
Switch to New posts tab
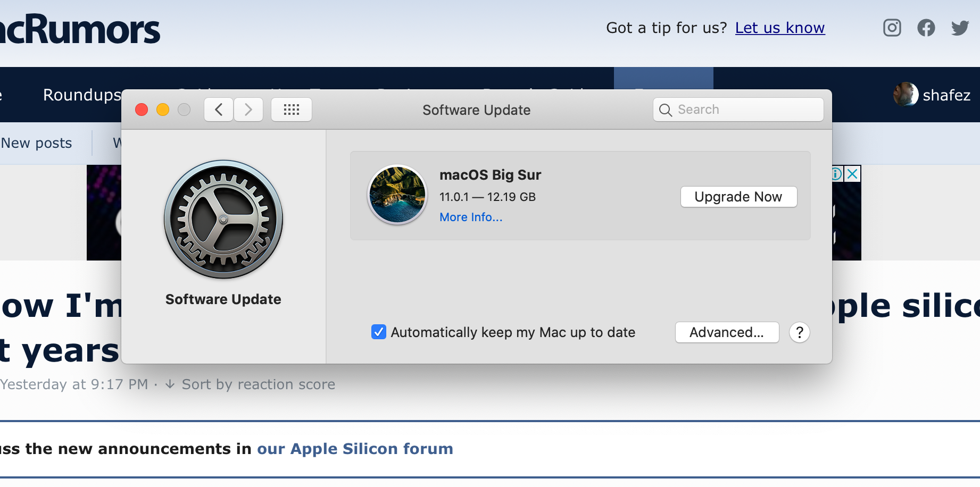[36, 143]
